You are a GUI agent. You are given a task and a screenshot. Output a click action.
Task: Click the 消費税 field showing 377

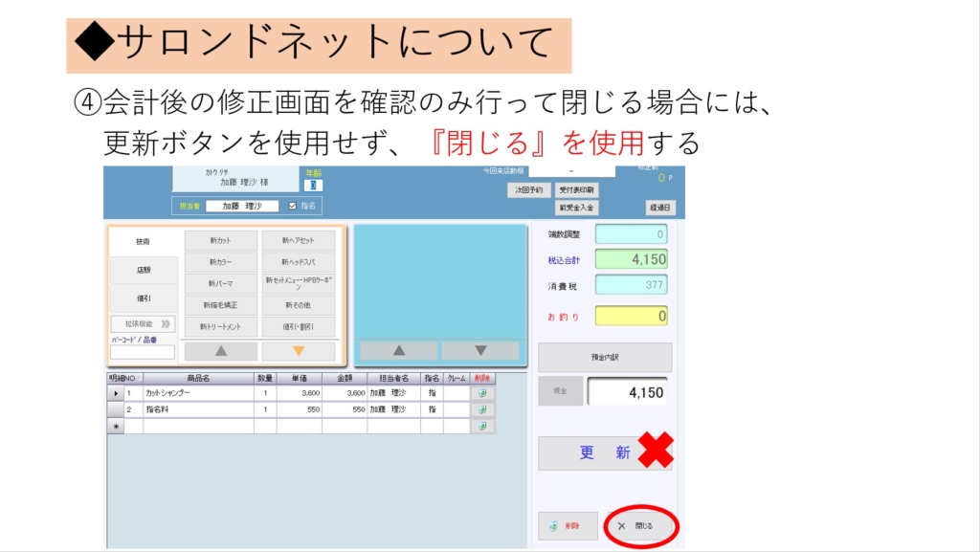point(632,285)
